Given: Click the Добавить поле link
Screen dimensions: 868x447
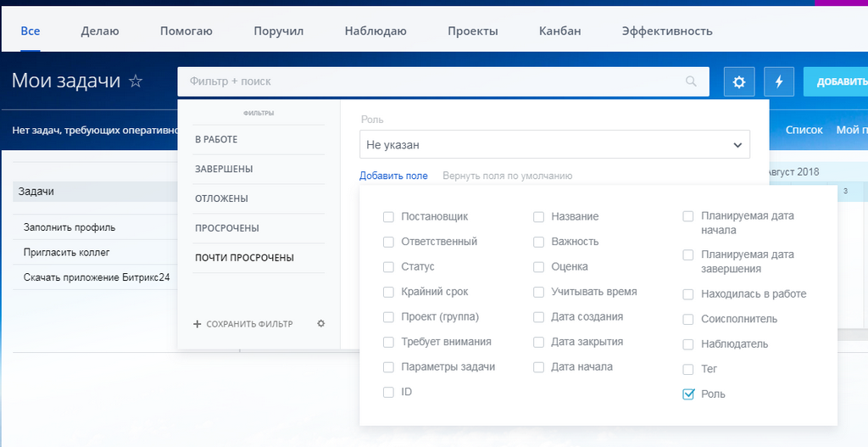Looking at the screenshot, I should [x=393, y=176].
